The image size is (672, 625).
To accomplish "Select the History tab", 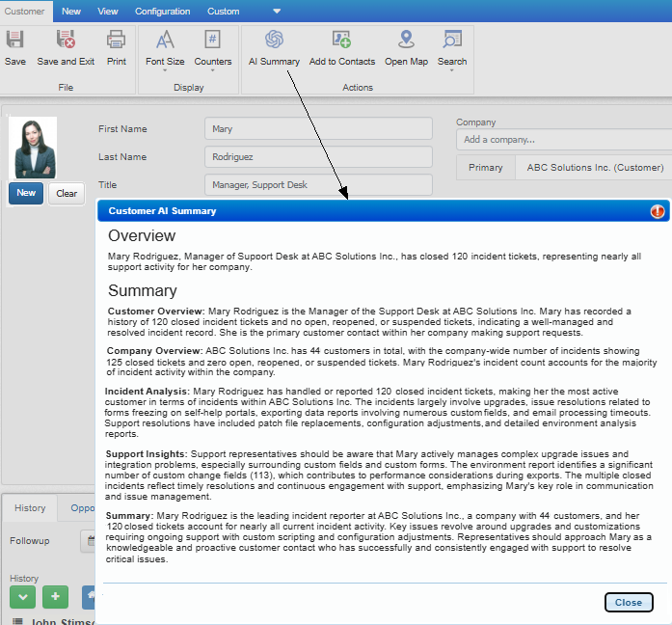I will tap(30, 507).
